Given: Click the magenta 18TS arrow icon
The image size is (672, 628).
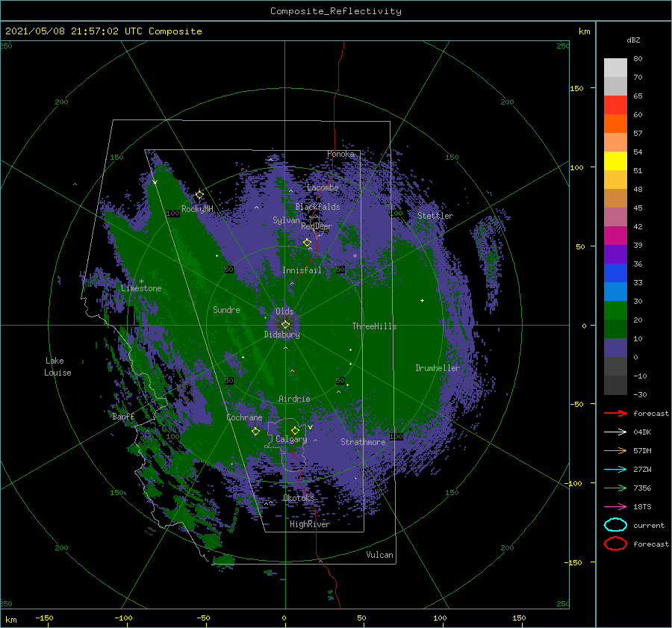Looking at the screenshot, I should point(615,507).
